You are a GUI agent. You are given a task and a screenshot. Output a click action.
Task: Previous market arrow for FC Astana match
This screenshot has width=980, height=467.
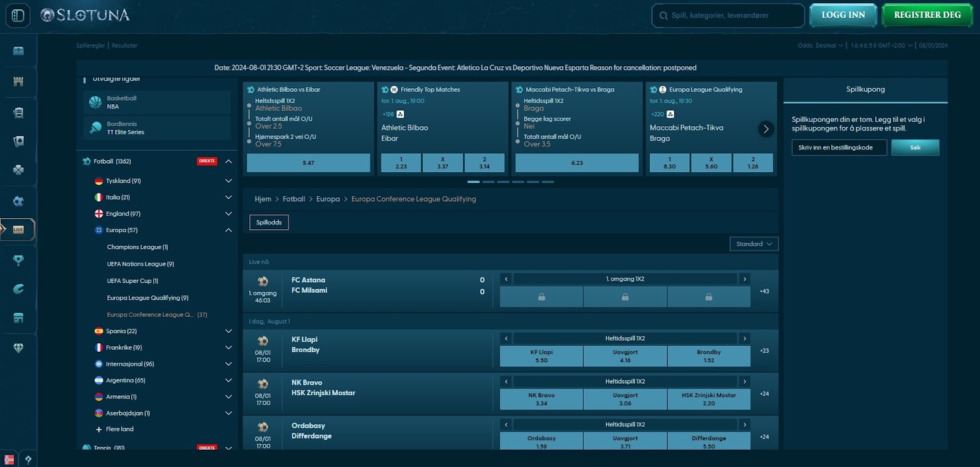pos(506,279)
